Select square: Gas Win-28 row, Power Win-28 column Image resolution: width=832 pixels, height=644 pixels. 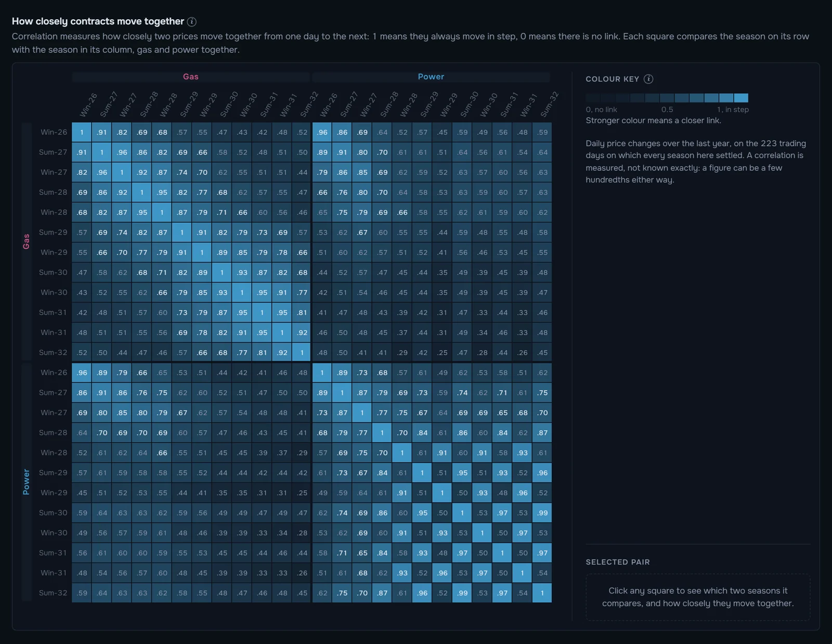point(402,212)
